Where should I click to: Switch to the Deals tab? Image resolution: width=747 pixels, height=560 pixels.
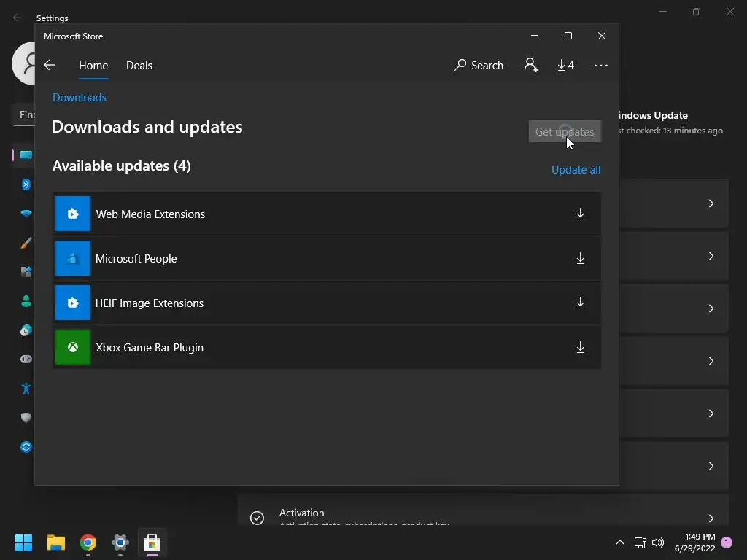[139, 65]
